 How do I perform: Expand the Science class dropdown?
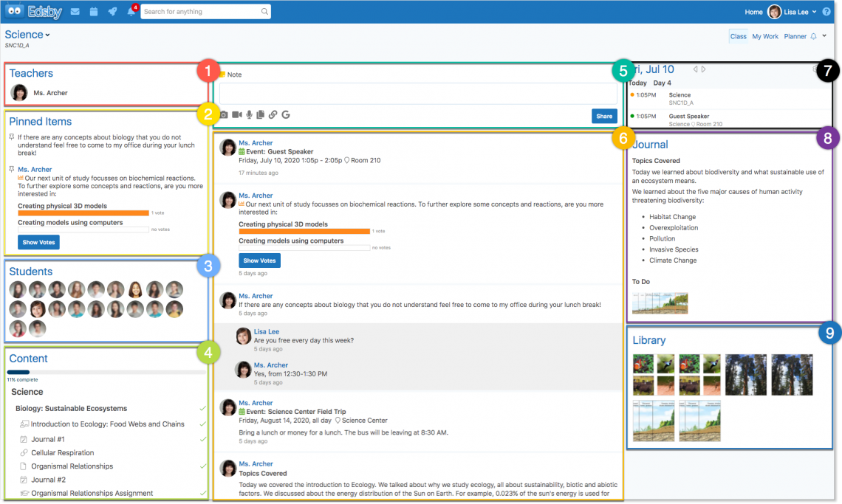click(27, 35)
